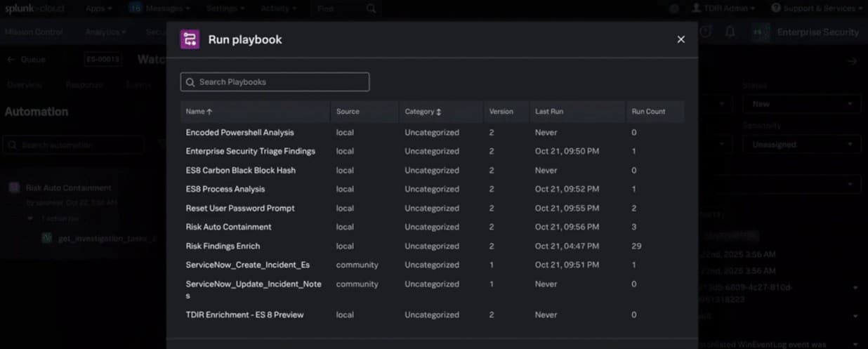This screenshot has height=349, width=868.
Task: Click the Risk Auto Containment automation icon
Action: point(14,187)
